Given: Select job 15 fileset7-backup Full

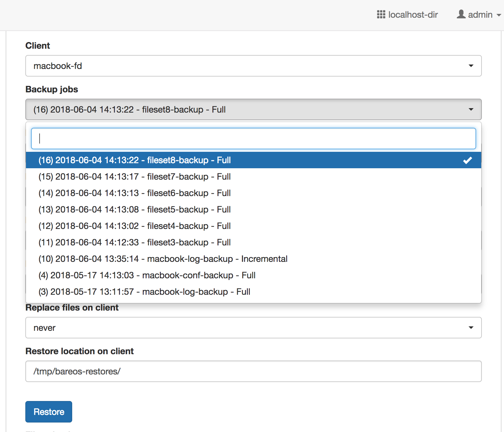Looking at the screenshot, I should (135, 177).
